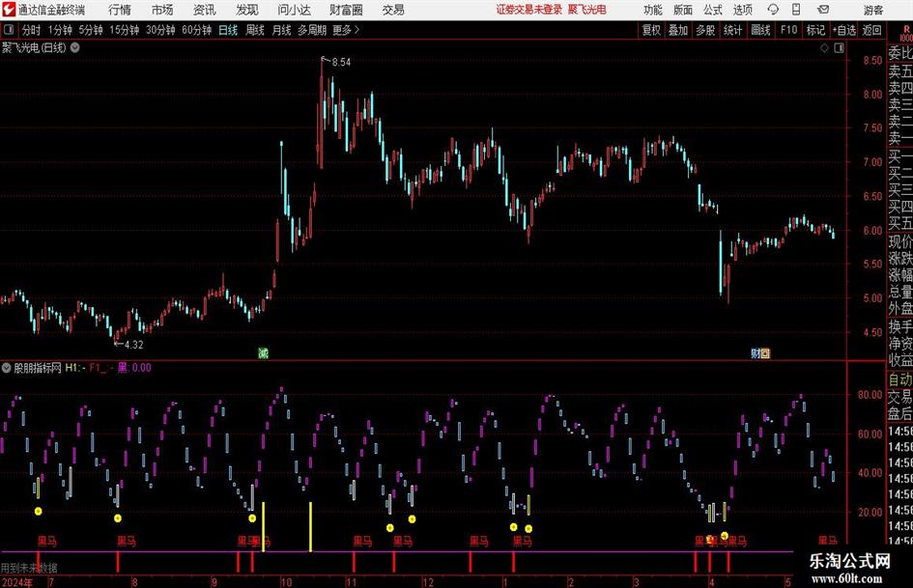The image size is (913, 588).
Task: Click the red 聚飞光电 stock name in title bar
Action: click(x=587, y=10)
